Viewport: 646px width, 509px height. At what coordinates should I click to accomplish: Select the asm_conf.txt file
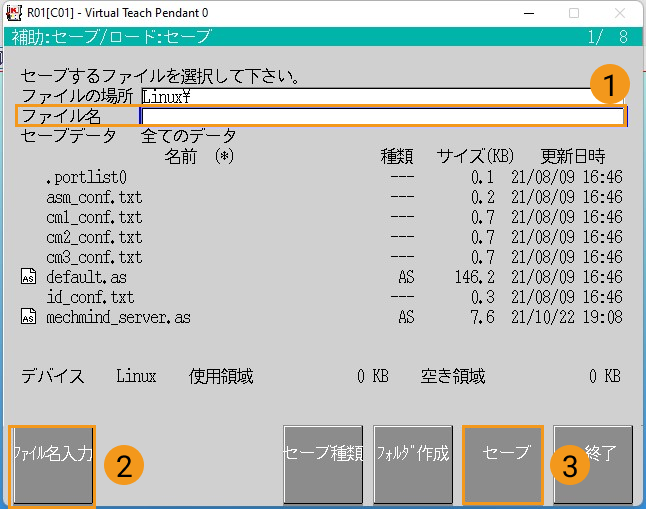coord(94,197)
